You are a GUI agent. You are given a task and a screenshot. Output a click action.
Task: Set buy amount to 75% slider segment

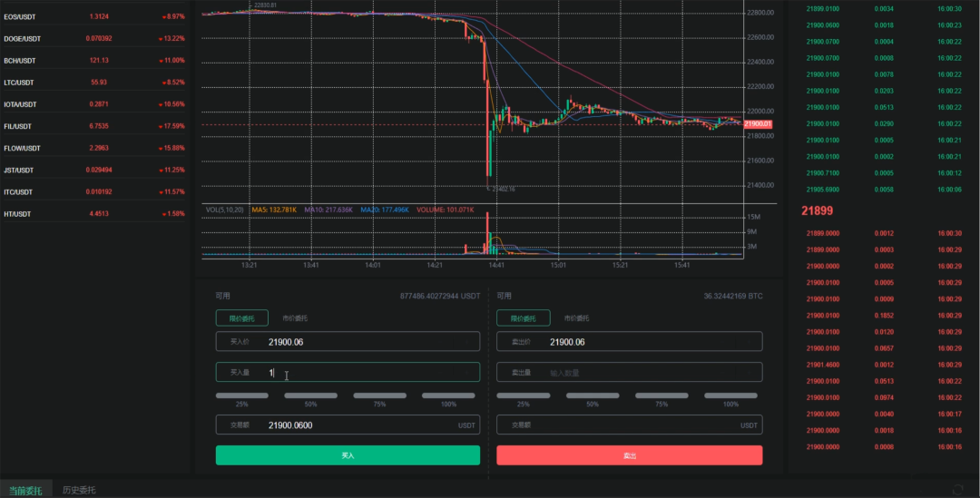379,395
